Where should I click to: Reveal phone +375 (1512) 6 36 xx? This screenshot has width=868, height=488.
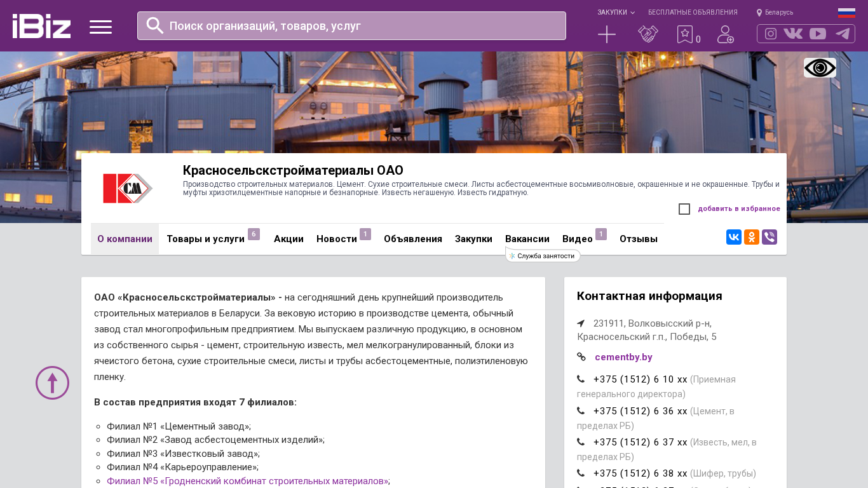[x=641, y=411]
